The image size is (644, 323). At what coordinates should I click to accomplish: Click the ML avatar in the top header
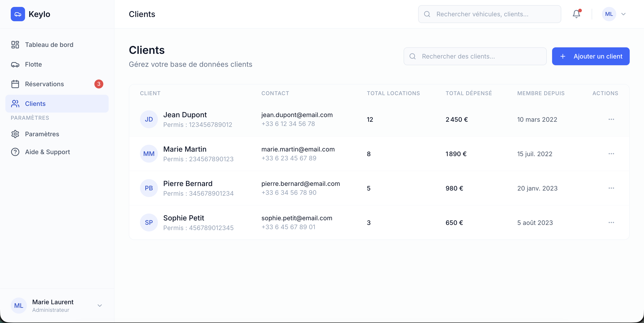point(609,14)
